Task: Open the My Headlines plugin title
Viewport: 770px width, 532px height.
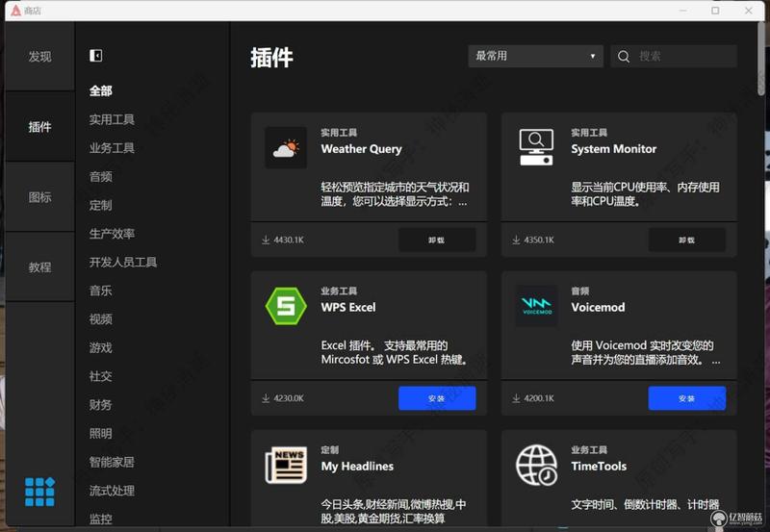Action: tap(357, 467)
